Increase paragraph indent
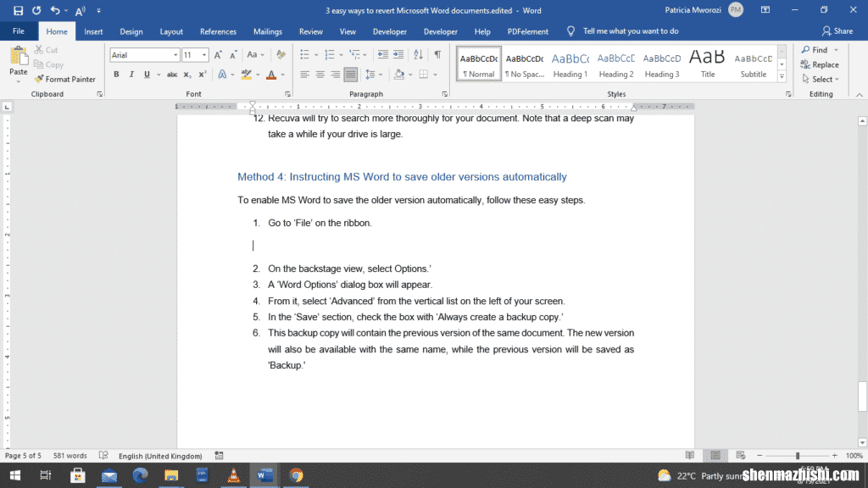The height and width of the screenshot is (488, 868). coord(398,55)
